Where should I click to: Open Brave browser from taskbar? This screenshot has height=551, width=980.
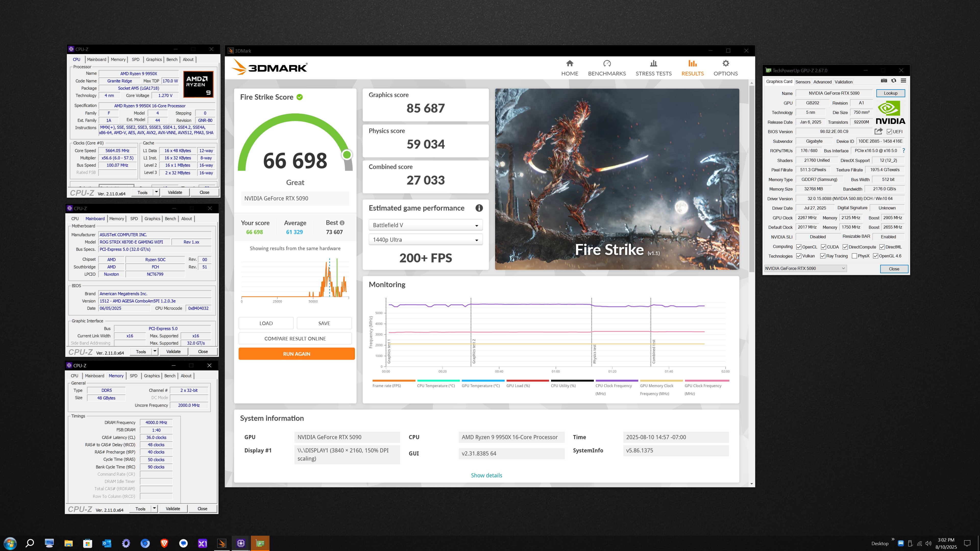[x=164, y=543]
